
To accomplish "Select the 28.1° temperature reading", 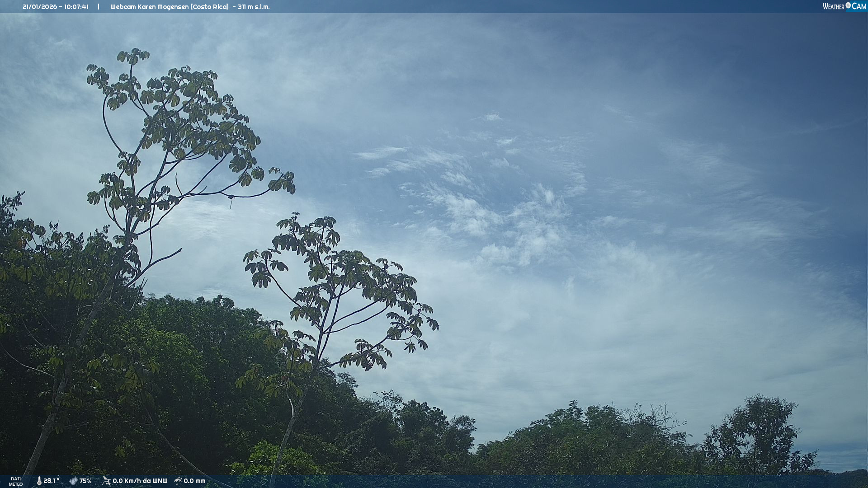I will pos(52,481).
